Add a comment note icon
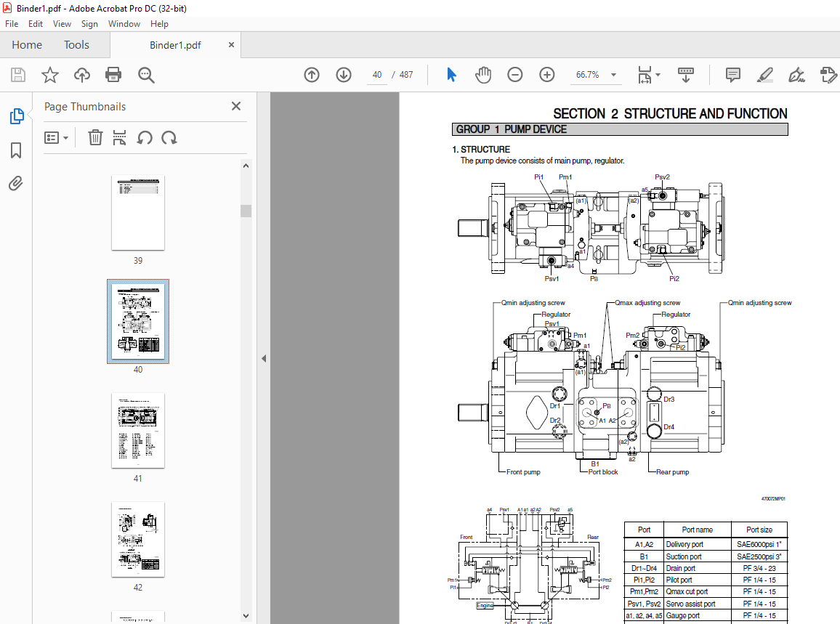 point(733,75)
